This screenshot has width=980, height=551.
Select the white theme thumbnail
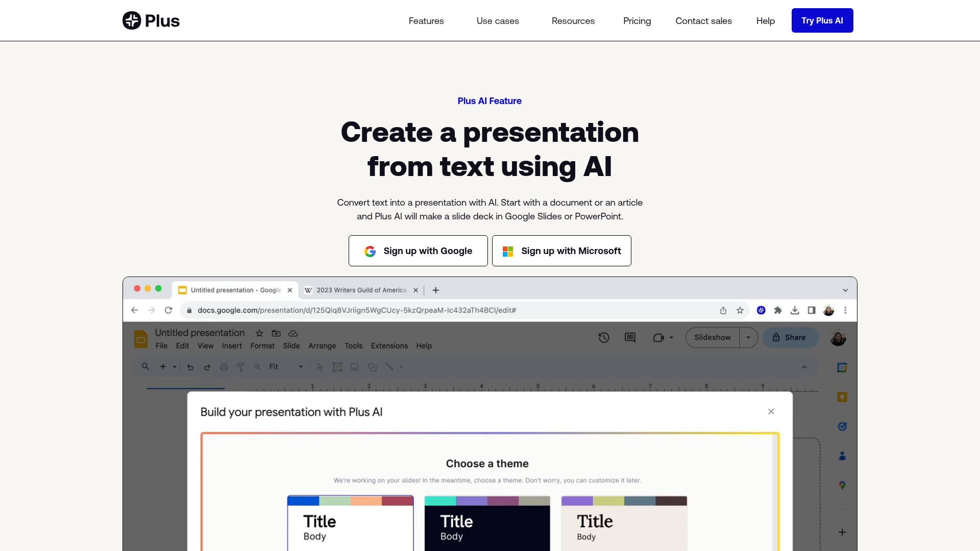click(x=350, y=523)
